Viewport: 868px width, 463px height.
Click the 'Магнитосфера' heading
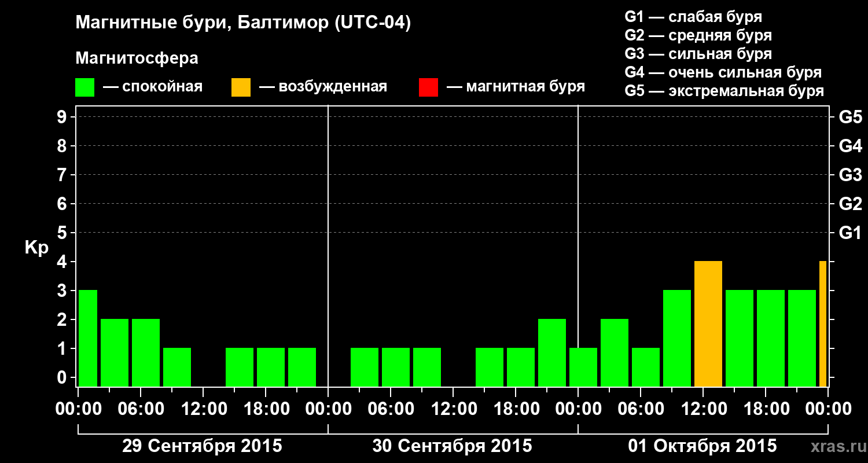point(137,58)
